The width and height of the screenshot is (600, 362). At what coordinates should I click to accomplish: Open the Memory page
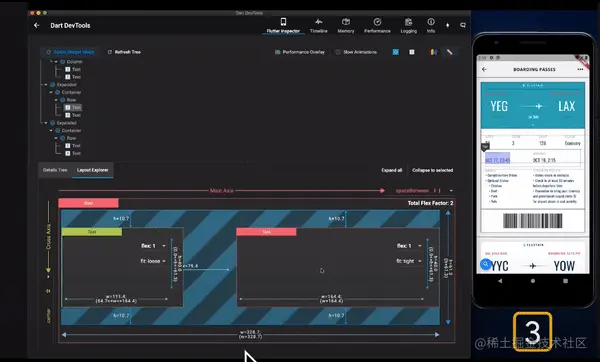coord(346,26)
